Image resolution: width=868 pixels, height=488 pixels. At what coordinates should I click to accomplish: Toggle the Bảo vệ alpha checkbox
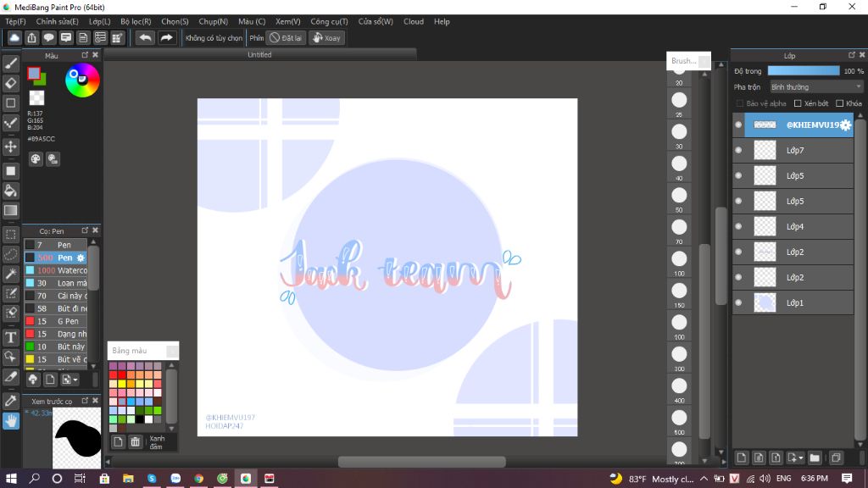point(739,103)
